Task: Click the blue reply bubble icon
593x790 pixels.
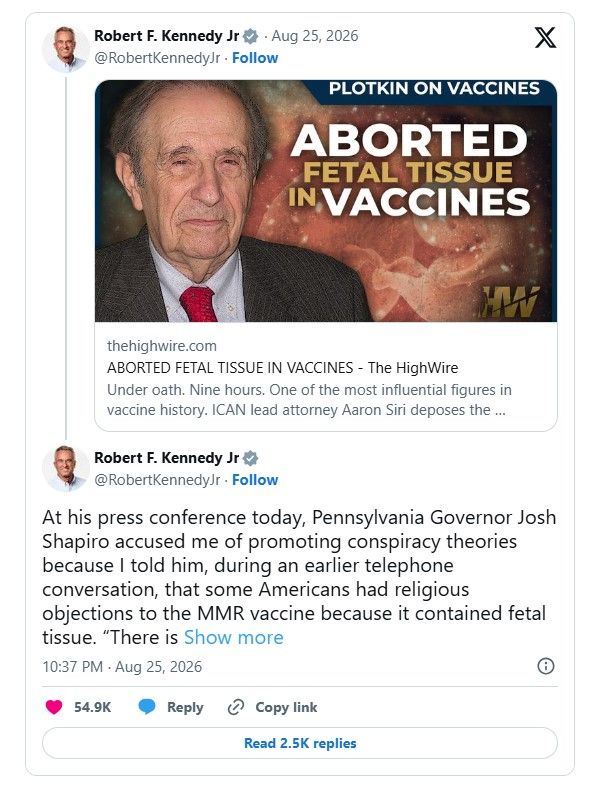Action: pos(147,707)
